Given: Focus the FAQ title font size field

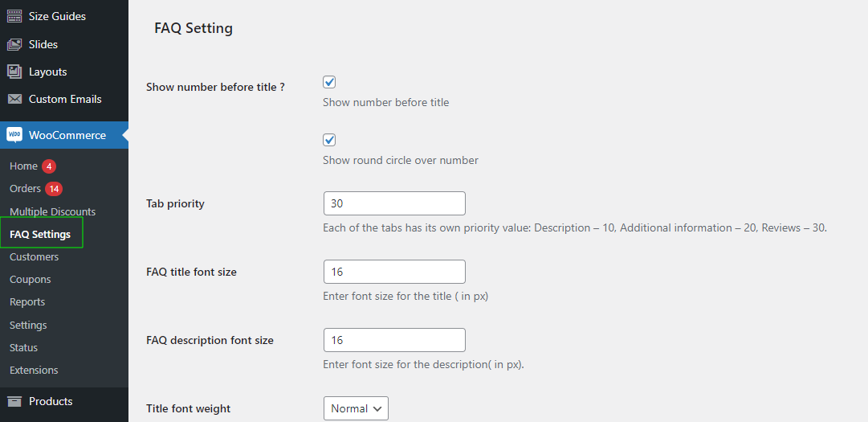Looking at the screenshot, I should (x=393, y=272).
